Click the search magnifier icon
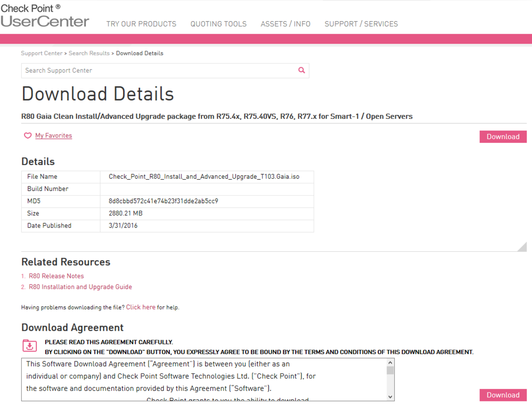The height and width of the screenshot is (405, 532). point(301,70)
